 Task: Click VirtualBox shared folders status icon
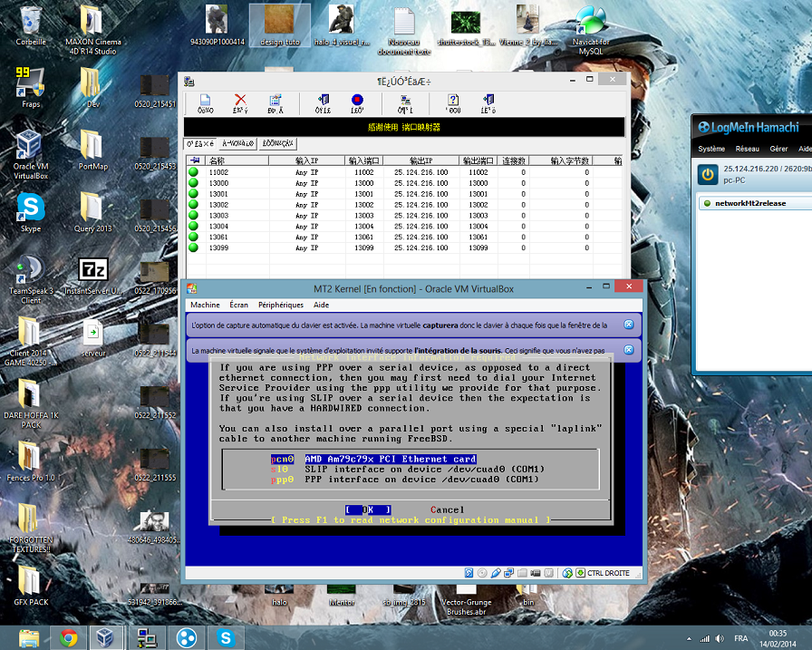point(522,573)
